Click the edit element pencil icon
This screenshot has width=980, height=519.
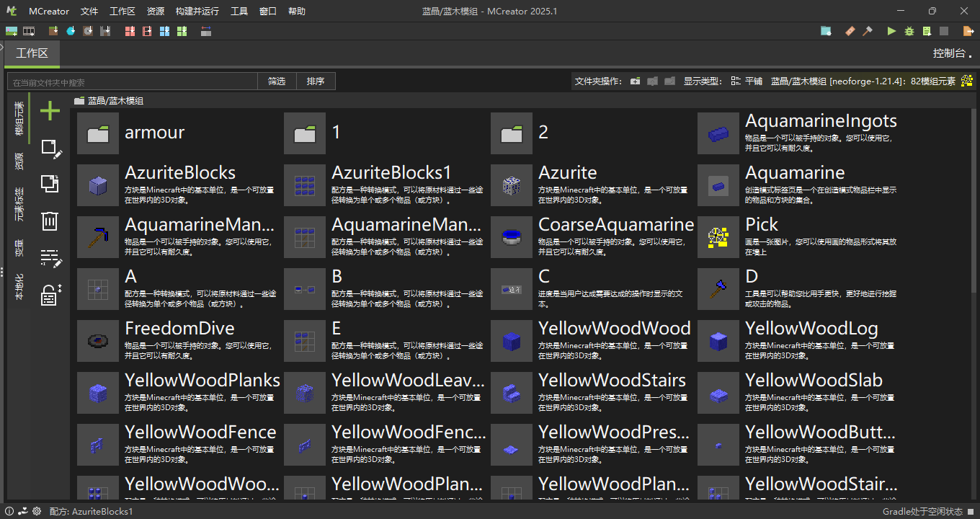(x=51, y=149)
